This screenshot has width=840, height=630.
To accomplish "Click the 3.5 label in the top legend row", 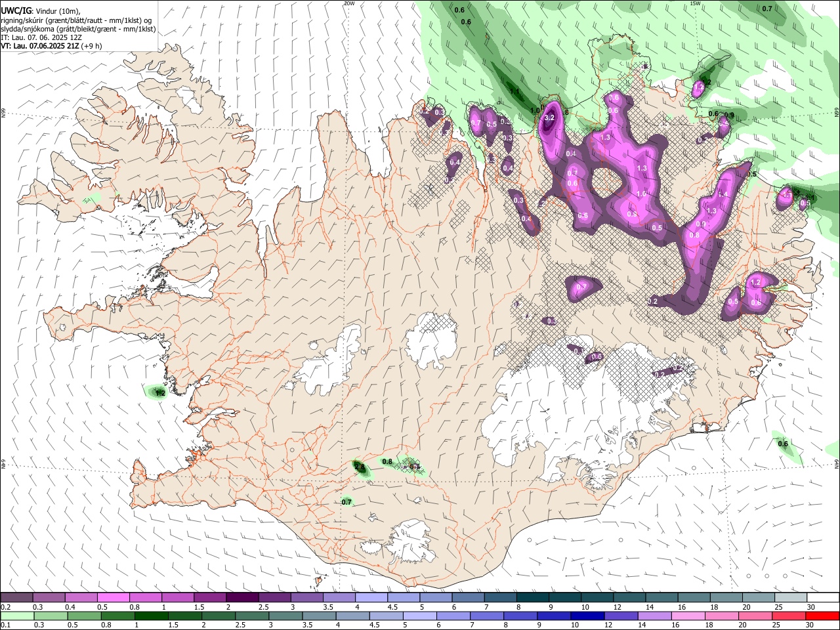I will [x=328, y=607].
